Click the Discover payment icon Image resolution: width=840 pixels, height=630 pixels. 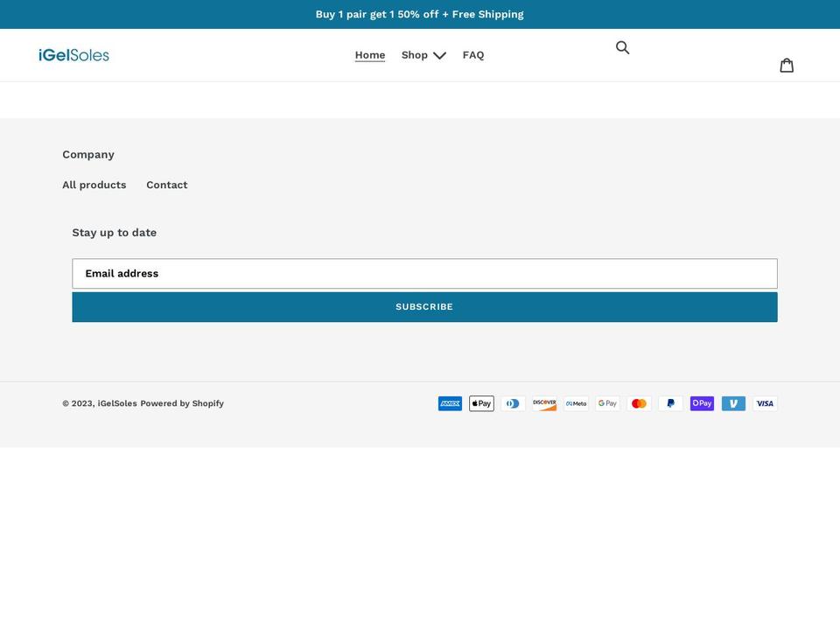click(x=544, y=403)
